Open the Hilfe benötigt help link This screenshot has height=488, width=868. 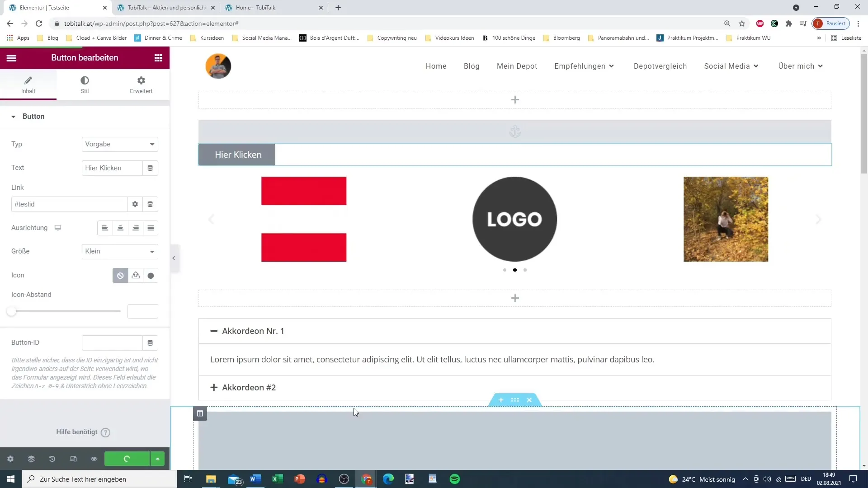[x=83, y=432]
